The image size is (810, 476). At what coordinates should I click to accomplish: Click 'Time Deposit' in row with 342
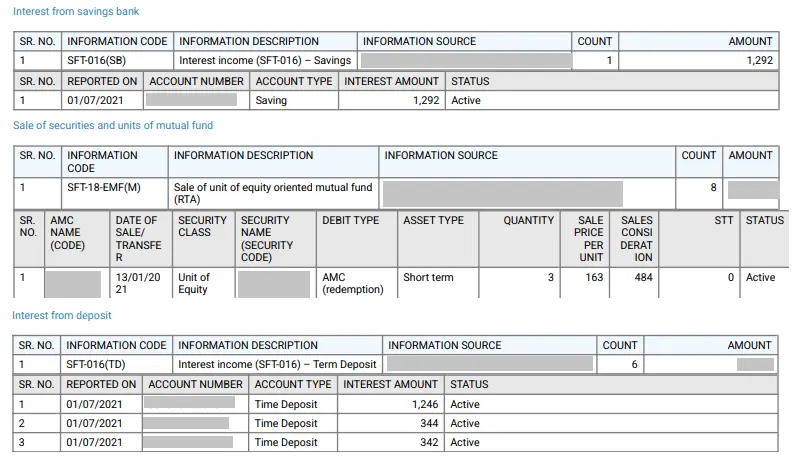point(286,442)
